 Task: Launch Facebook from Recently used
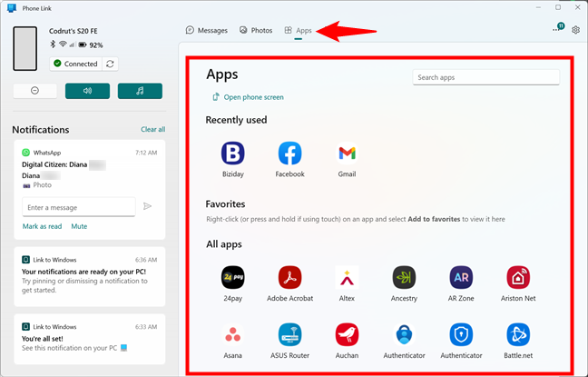[289, 154]
